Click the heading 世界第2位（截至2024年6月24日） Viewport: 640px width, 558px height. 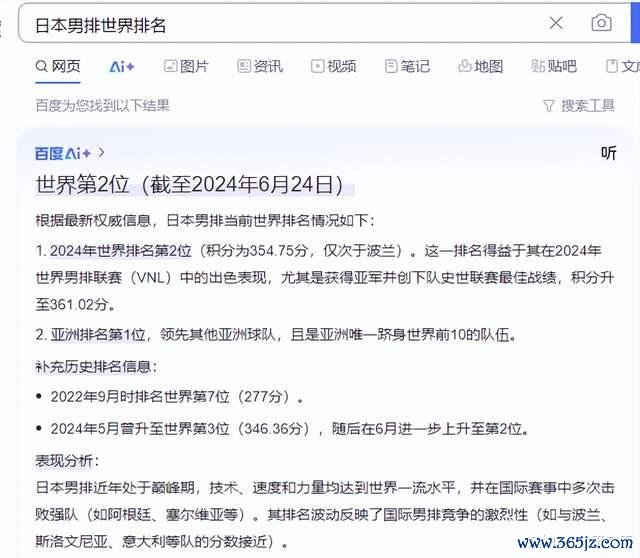[189, 185]
